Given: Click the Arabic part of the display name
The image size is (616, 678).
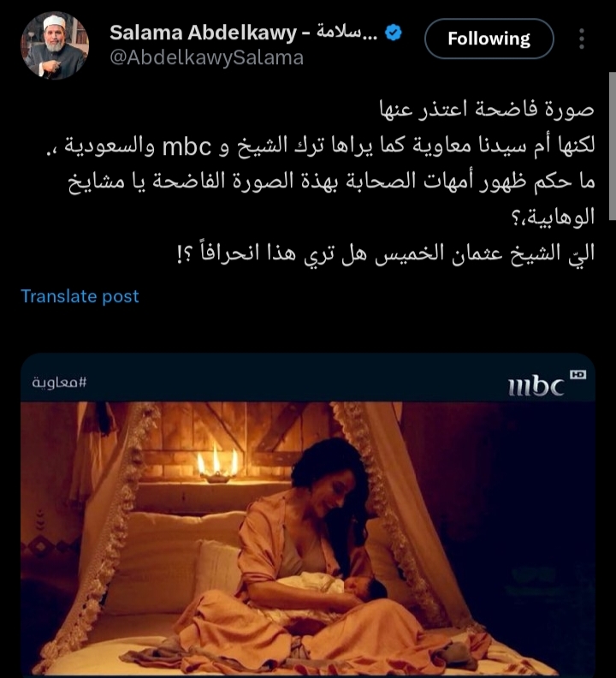Looking at the screenshot, I should 346,32.
